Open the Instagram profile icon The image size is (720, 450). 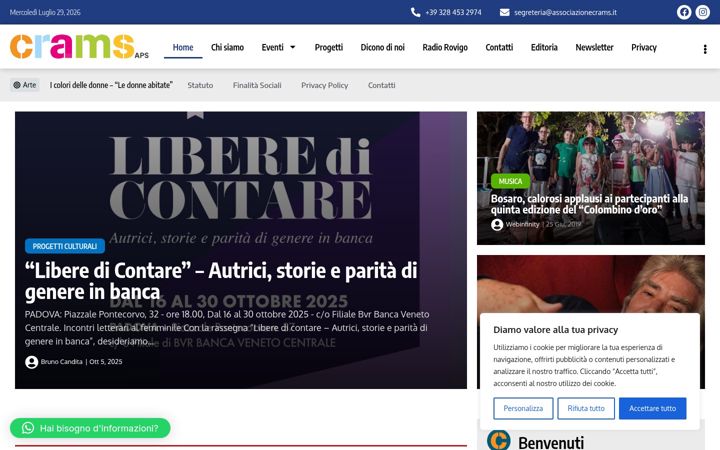coord(703,12)
